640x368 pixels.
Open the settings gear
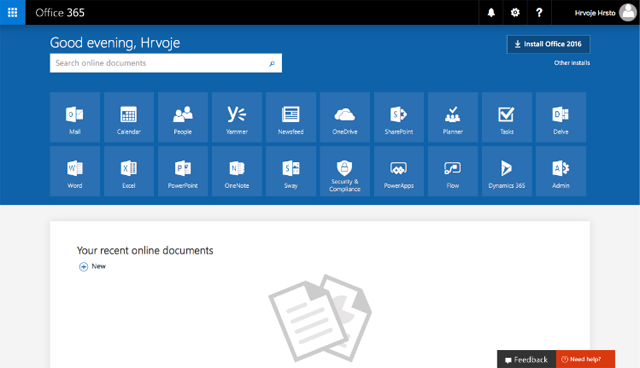point(515,13)
